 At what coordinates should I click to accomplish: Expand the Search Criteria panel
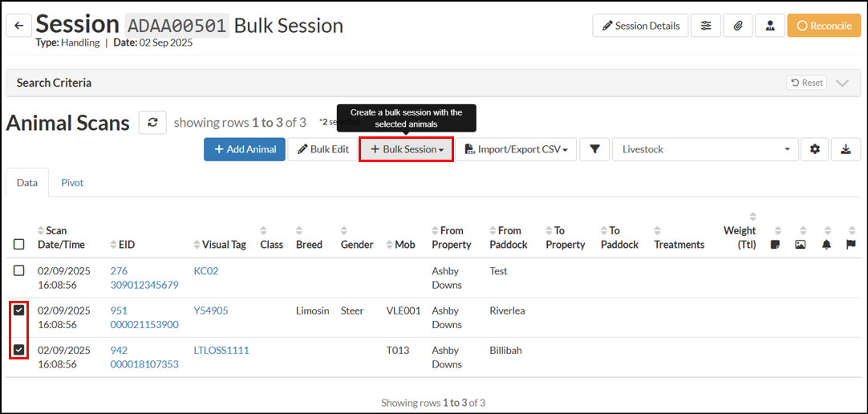(842, 83)
